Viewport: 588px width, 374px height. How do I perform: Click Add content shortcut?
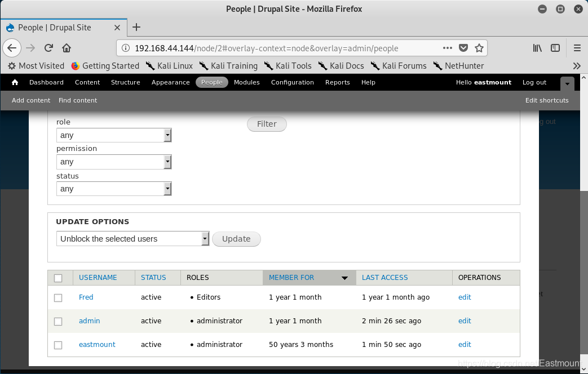(31, 100)
